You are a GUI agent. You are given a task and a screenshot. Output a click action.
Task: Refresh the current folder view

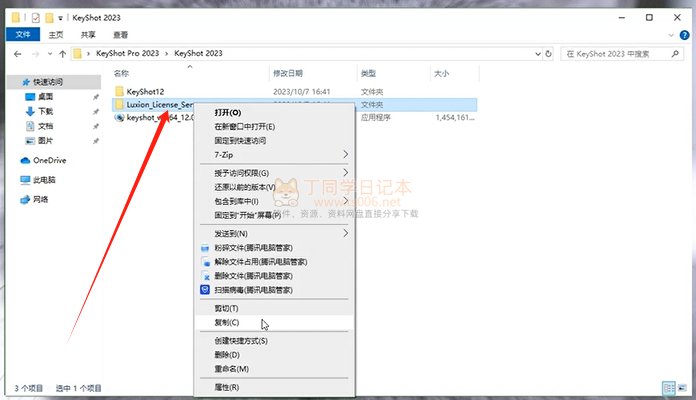[x=549, y=54]
